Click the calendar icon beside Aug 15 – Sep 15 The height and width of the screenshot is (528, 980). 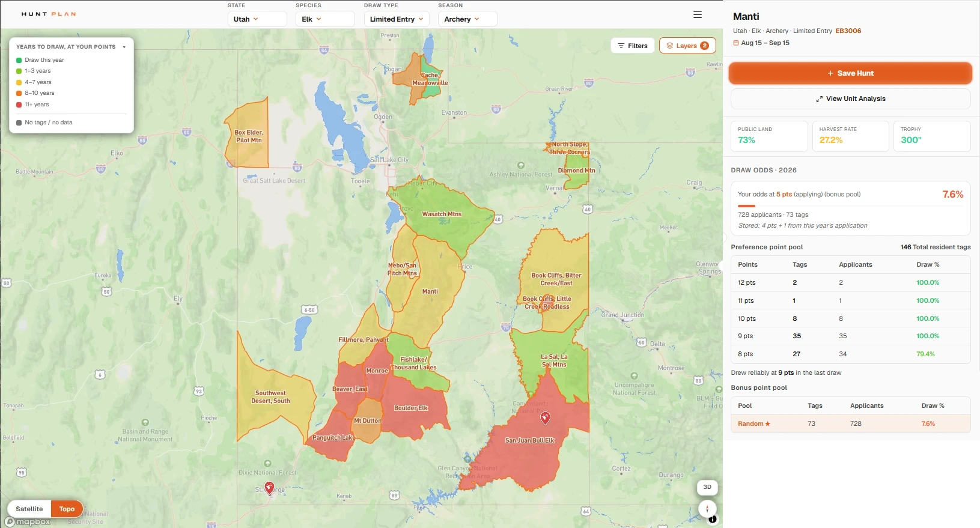click(736, 43)
